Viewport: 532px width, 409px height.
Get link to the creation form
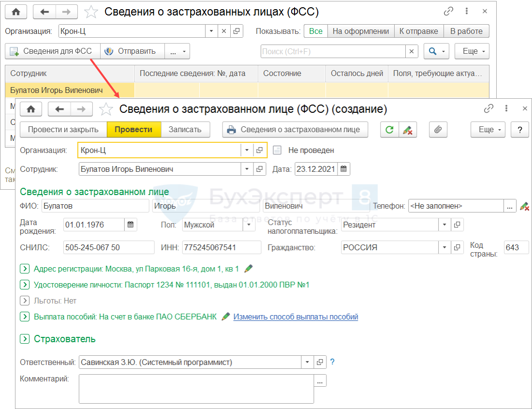coord(488,108)
